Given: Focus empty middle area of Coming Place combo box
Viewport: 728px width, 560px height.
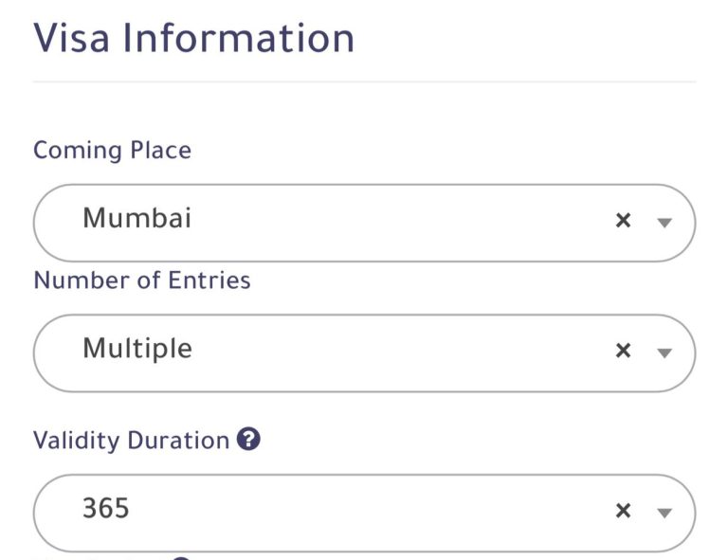Looking at the screenshot, I should pyautogui.click(x=399, y=223).
